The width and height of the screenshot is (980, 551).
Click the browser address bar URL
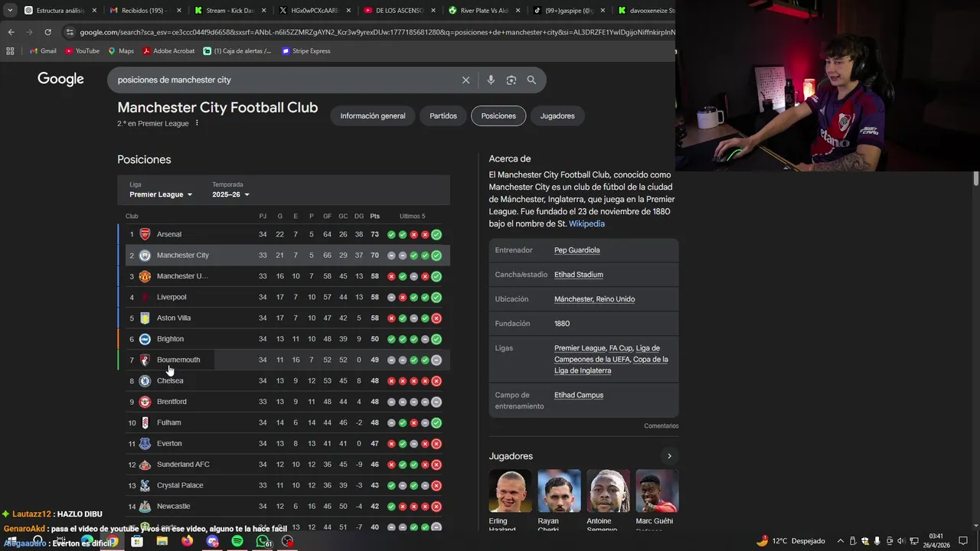377,32
